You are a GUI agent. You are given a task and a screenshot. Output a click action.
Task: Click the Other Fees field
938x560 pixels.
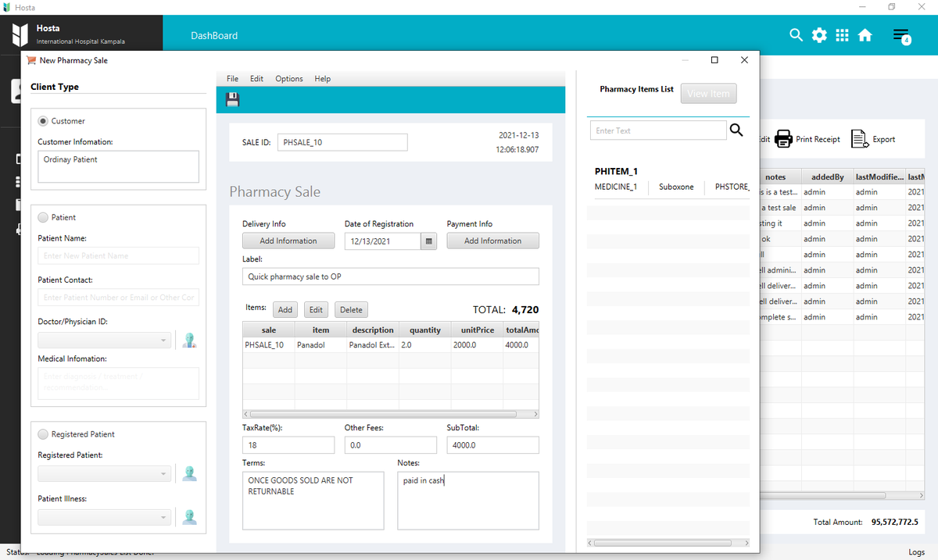[391, 445]
